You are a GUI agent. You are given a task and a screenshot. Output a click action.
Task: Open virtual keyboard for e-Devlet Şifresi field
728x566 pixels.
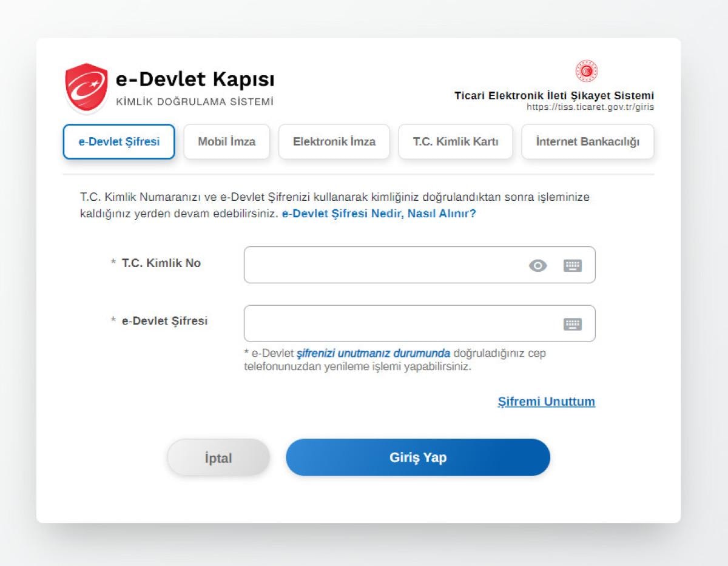[x=572, y=324]
